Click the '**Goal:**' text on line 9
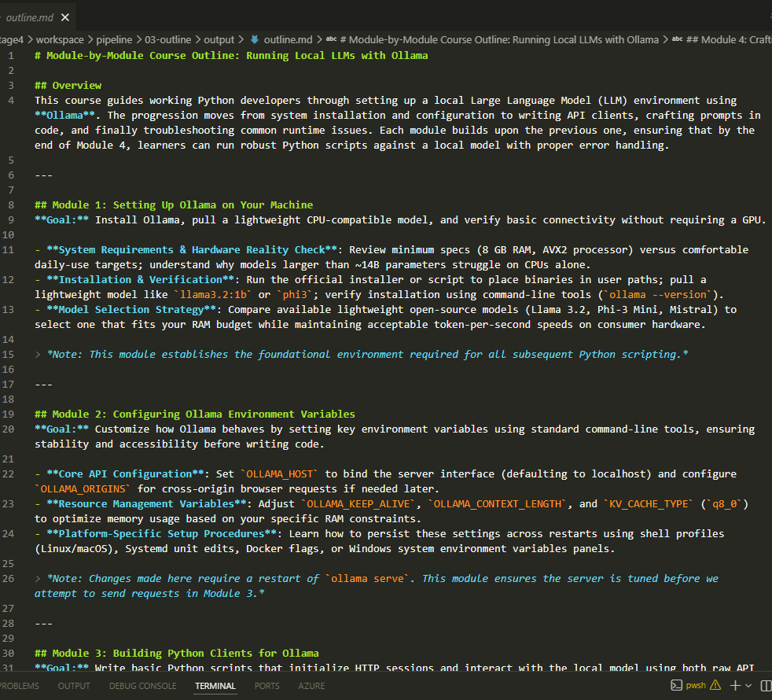The image size is (772, 700). point(61,219)
